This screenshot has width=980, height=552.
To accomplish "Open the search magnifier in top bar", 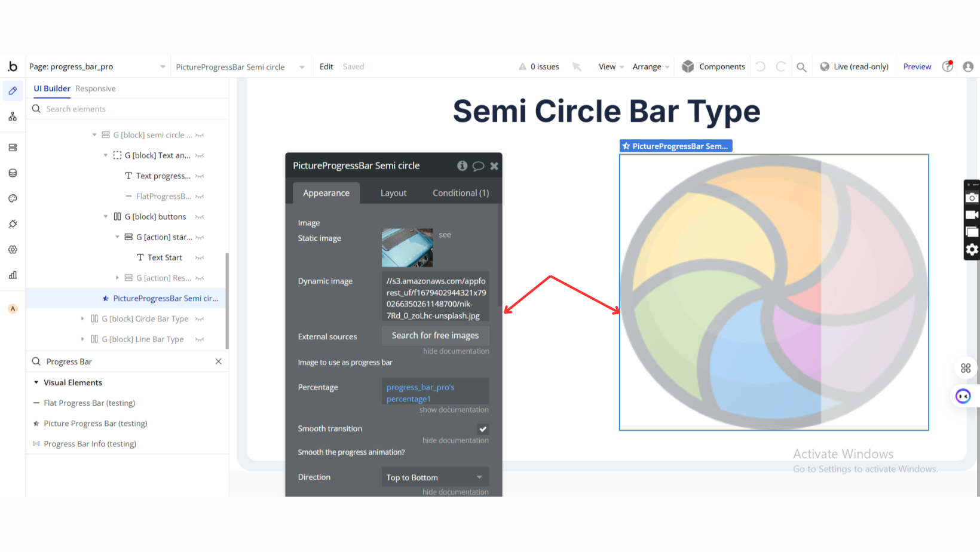I will [x=801, y=67].
